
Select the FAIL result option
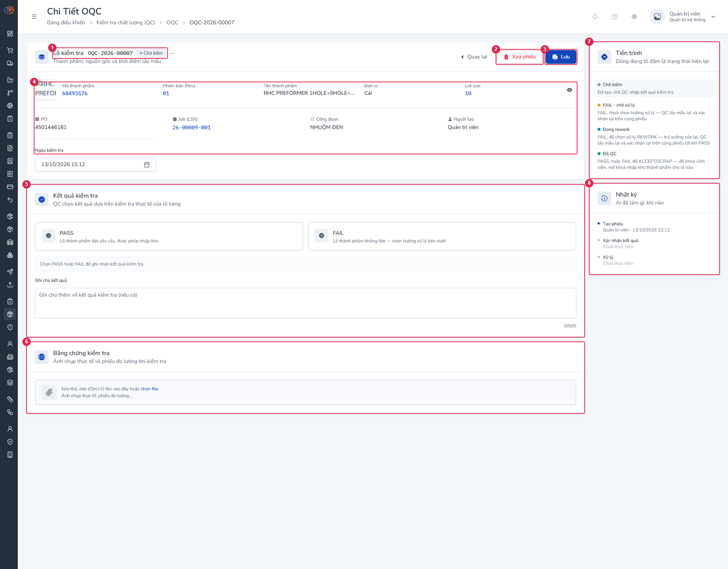442,236
